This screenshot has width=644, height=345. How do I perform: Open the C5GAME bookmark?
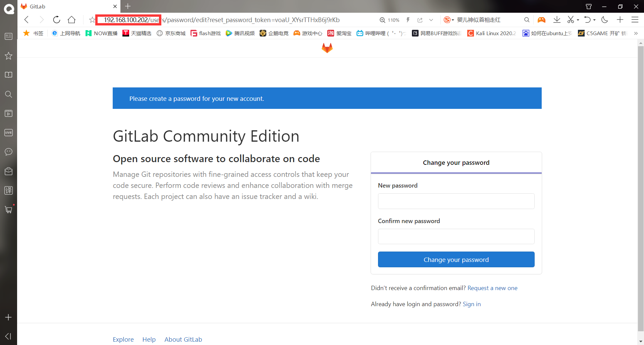602,33
